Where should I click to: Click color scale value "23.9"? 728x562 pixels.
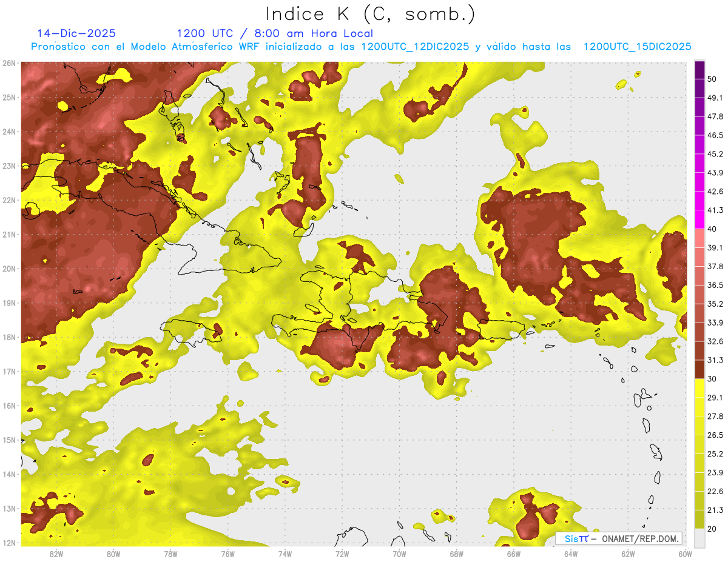(715, 472)
